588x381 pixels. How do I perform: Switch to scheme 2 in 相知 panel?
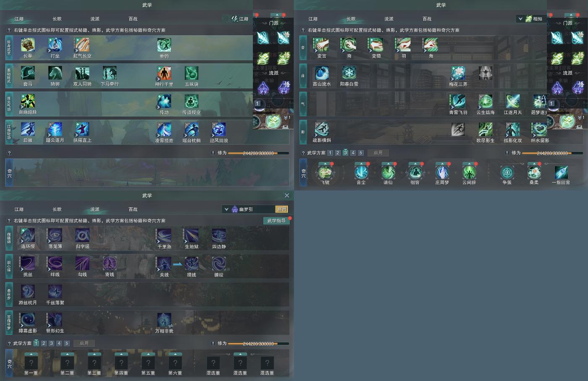tap(338, 153)
